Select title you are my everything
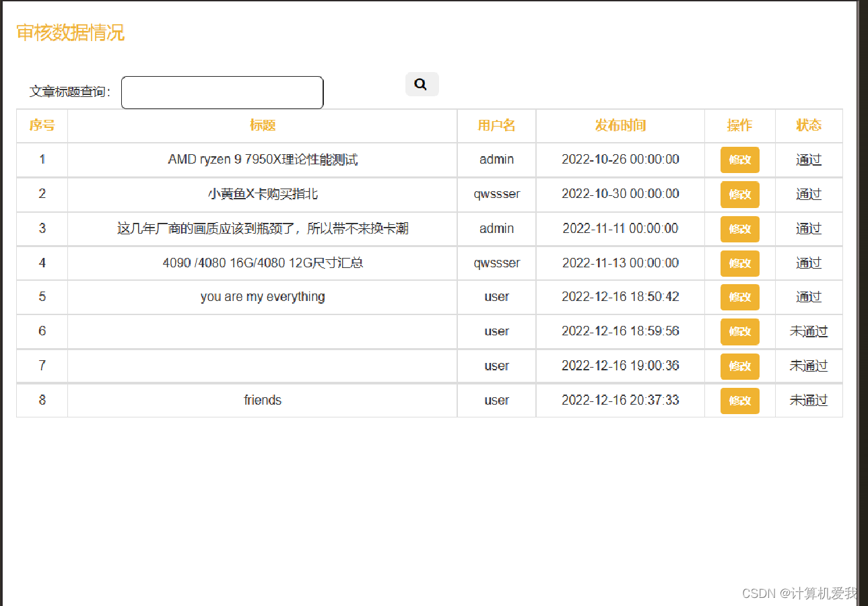 (x=263, y=297)
